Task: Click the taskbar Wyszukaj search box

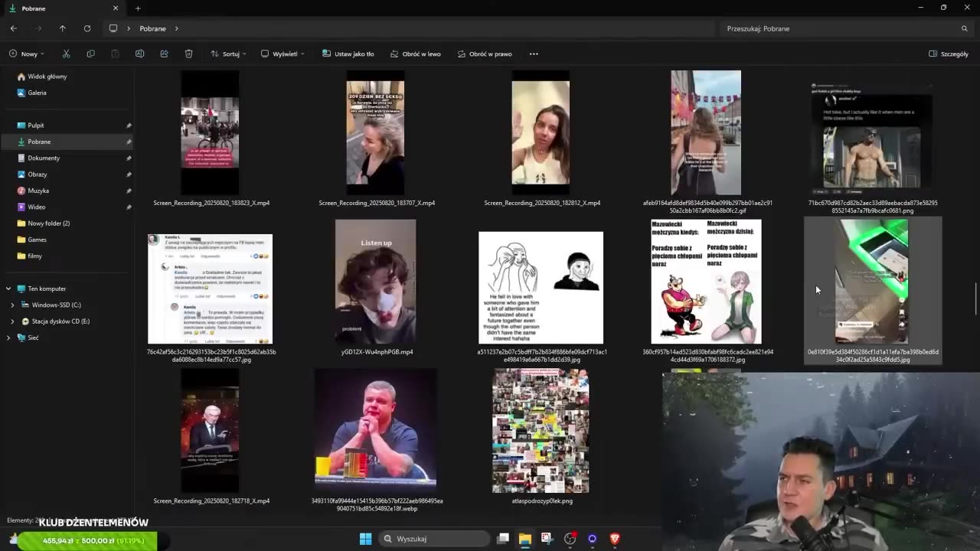Action: 434,539
